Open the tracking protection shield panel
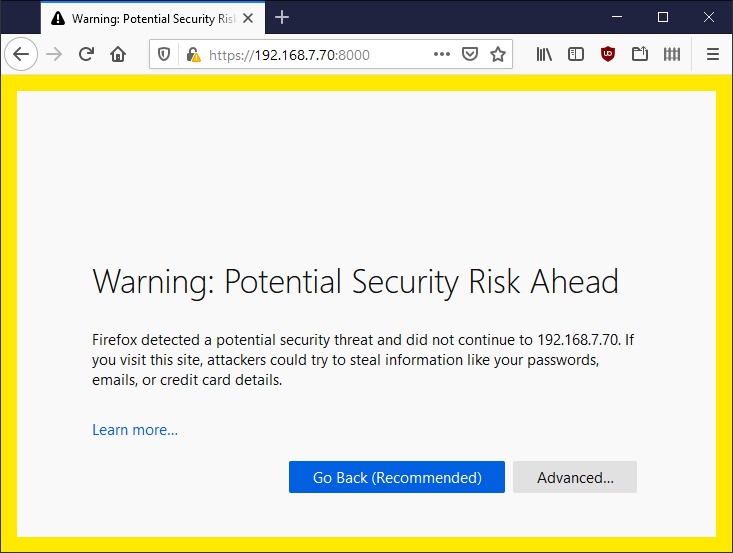This screenshot has height=553, width=733. click(165, 55)
